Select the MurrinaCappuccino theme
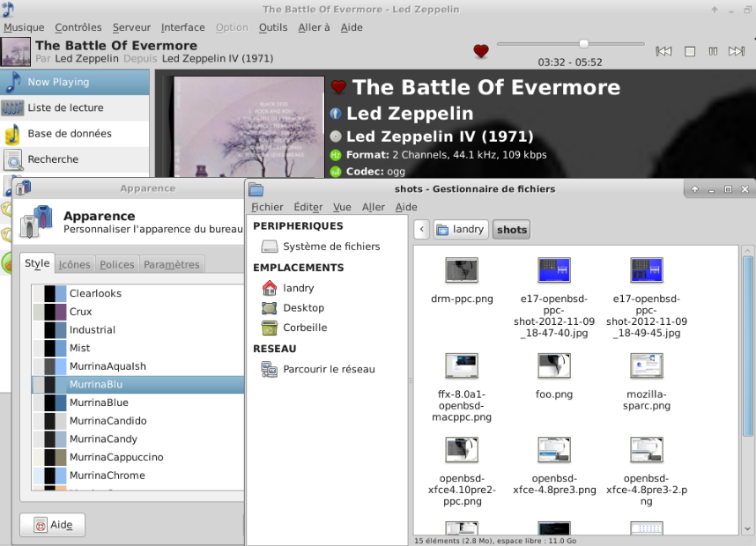Image resolution: width=756 pixels, height=546 pixels. (x=137, y=457)
